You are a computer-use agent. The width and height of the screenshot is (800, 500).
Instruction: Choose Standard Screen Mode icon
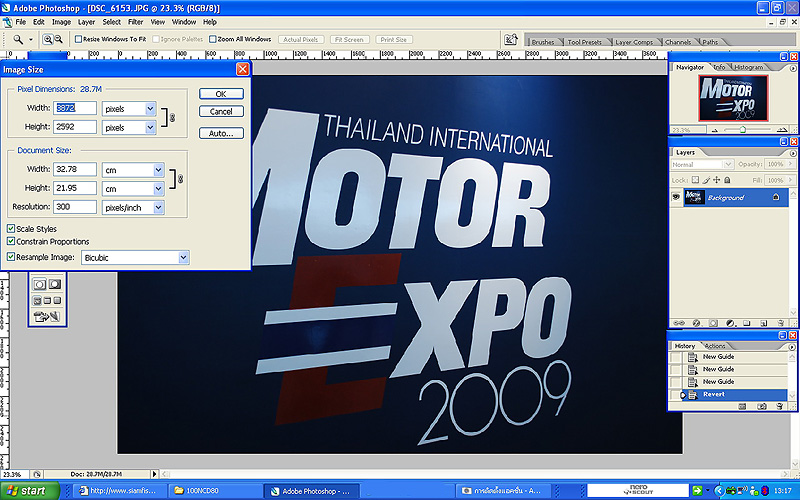click(37, 301)
